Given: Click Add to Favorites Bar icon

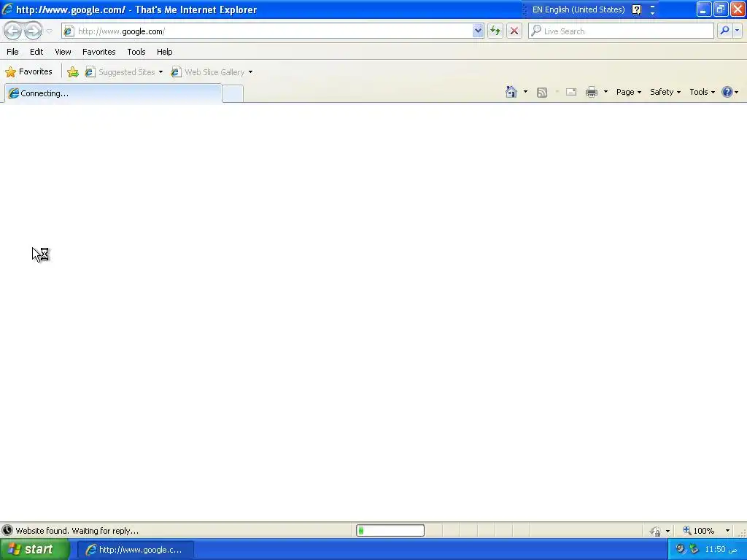Looking at the screenshot, I should pos(73,72).
